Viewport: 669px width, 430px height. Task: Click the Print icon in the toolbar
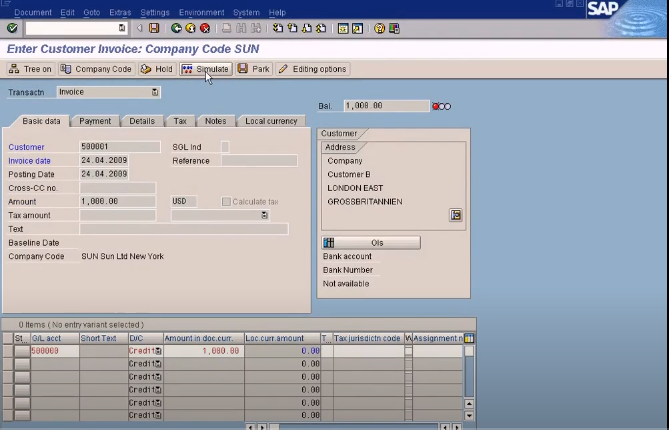click(227, 28)
